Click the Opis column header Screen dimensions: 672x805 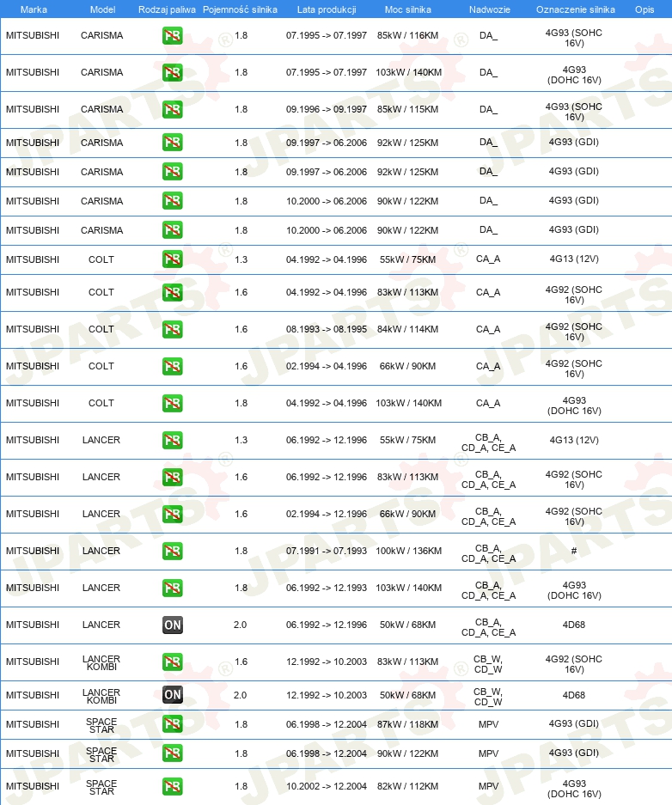tap(645, 9)
